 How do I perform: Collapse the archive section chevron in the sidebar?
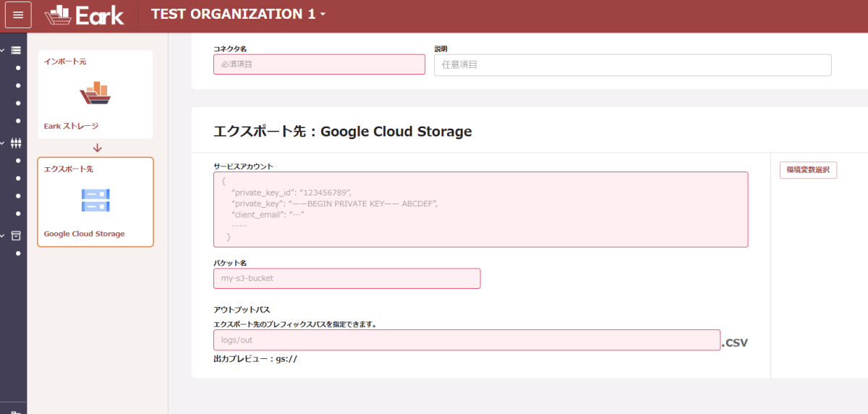(2, 235)
